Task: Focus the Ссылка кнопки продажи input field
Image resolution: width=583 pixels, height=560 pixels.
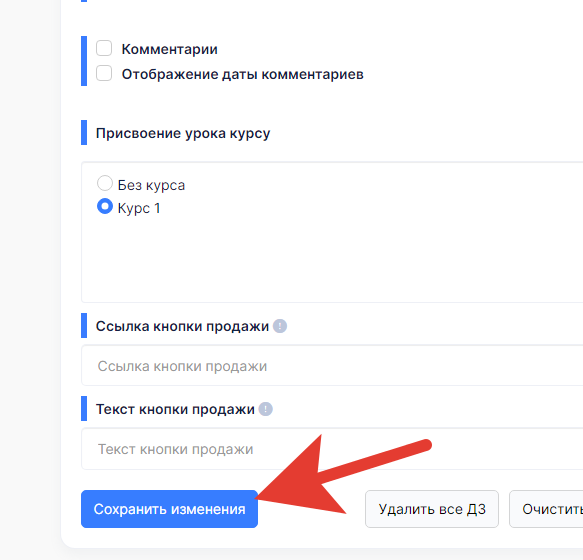Action: pyautogui.click(x=332, y=366)
